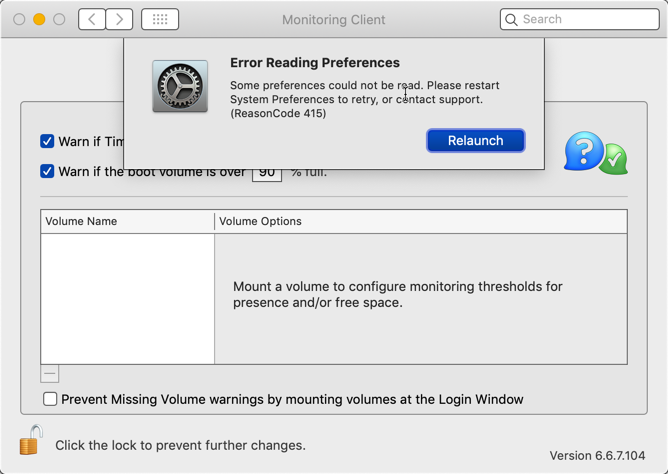The image size is (668, 474).
Task: Toggle Warn if the boot volume checkbox
Action: 47,171
